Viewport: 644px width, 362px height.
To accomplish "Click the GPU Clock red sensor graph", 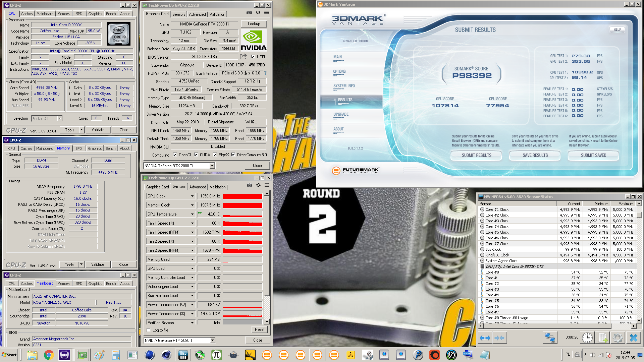I will coord(243,196).
